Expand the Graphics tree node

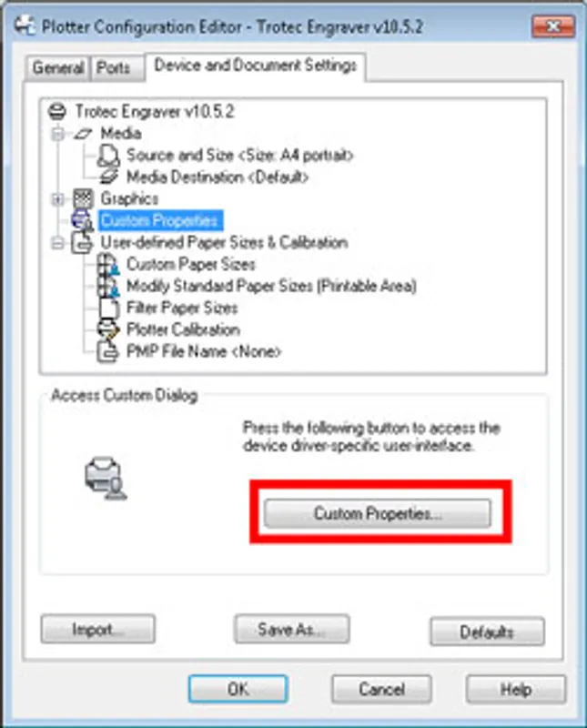point(58,199)
